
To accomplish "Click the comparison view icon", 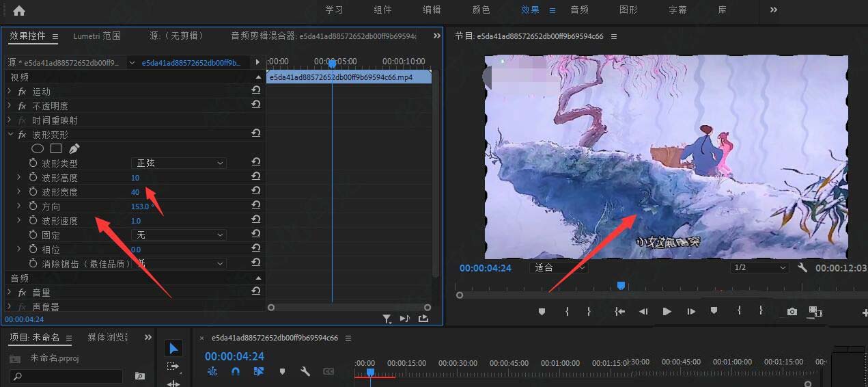I will pyautogui.click(x=815, y=311).
